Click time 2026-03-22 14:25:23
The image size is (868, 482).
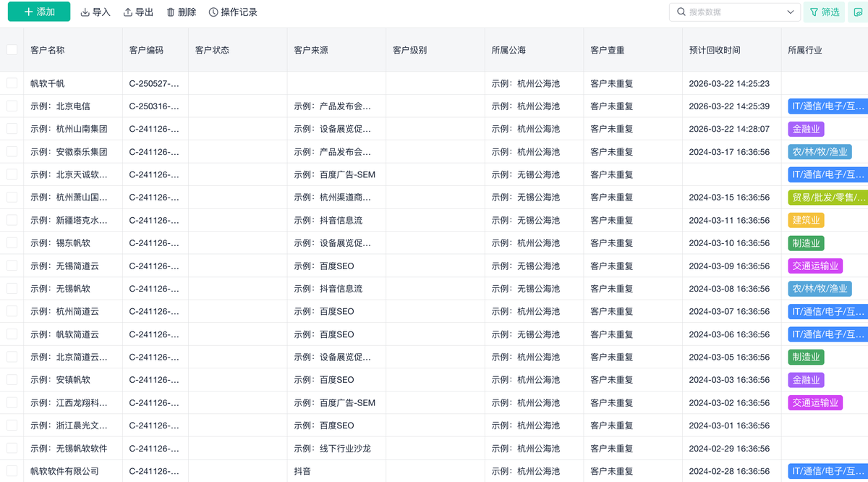729,83
